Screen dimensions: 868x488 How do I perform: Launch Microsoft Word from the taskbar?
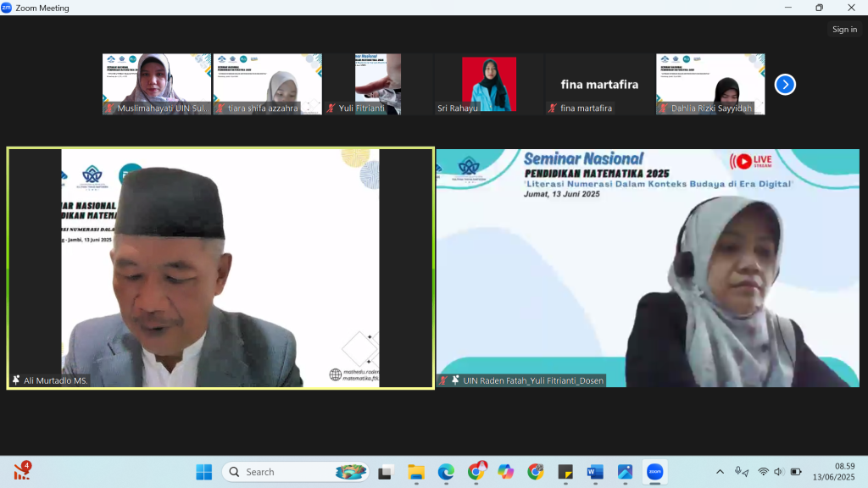(x=594, y=472)
